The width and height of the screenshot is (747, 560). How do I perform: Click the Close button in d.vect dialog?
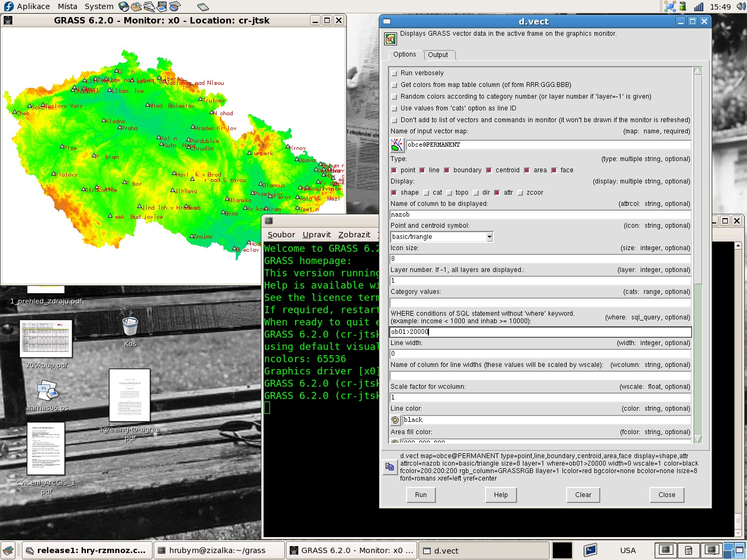tap(667, 495)
